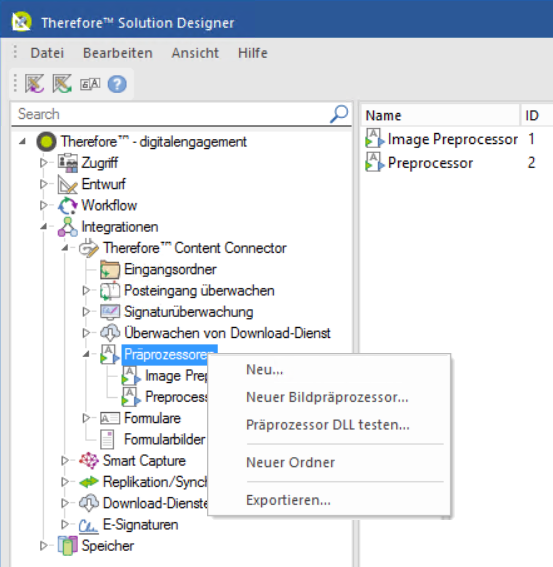Expand the Posteingang überwachen node

[86, 291]
